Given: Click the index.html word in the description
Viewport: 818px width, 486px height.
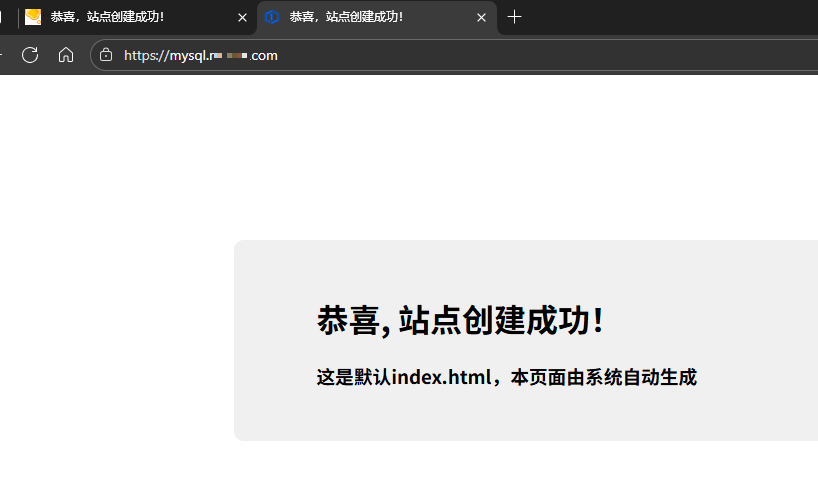Looking at the screenshot, I should point(442,377).
